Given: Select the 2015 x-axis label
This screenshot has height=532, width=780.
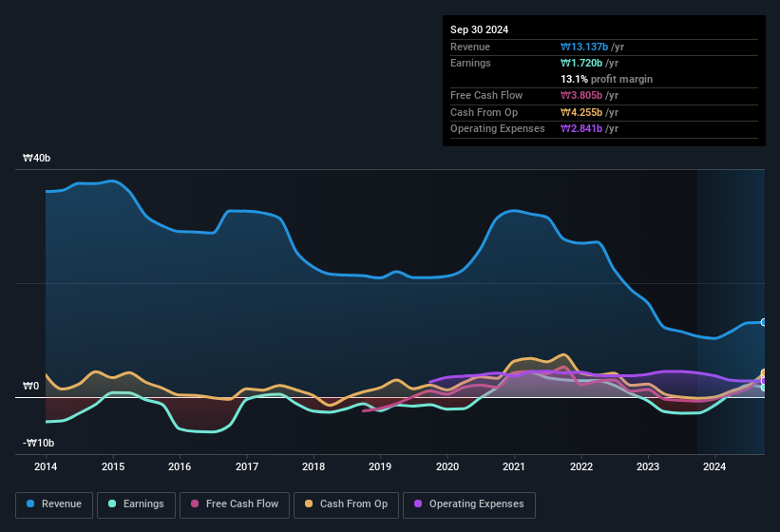Looking at the screenshot, I should (x=113, y=466).
